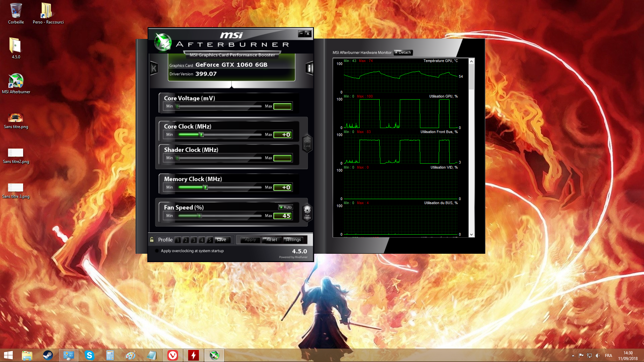This screenshot has height=362, width=644.
Task: Click the profile lock padlock icon
Action: (152, 239)
